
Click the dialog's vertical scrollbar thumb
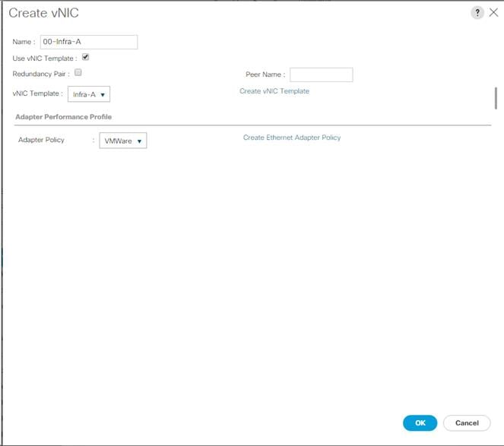pos(496,98)
